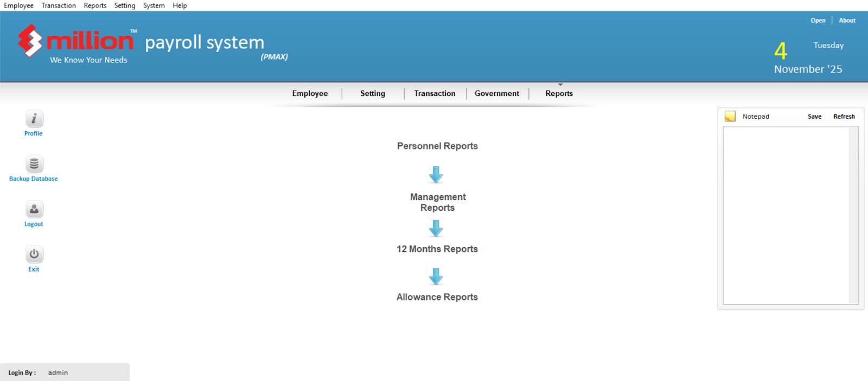The width and height of the screenshot is (868, 381).
Task: Click the Million logo in the header
Action: click(x=76, y=42)
